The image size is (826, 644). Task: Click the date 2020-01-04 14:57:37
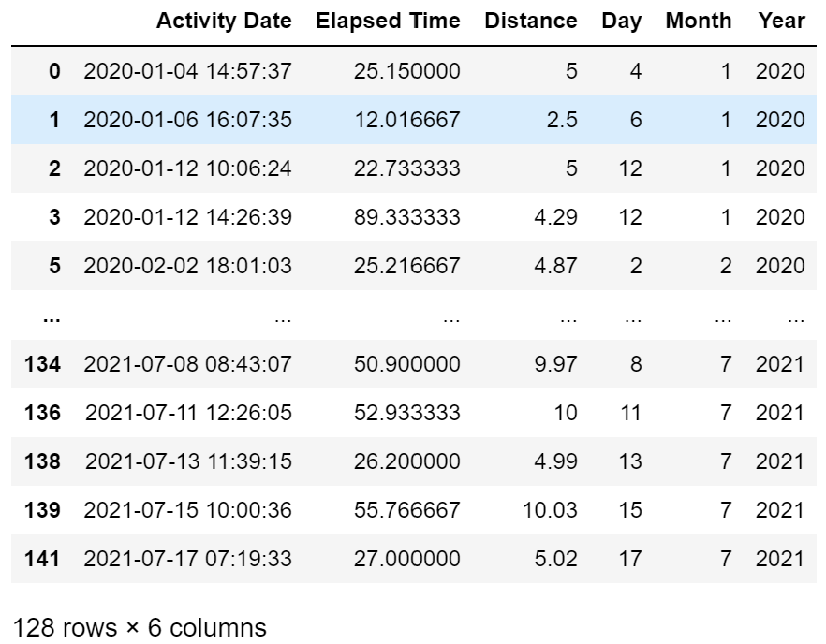pyautogui.click(x=187, y=71)
